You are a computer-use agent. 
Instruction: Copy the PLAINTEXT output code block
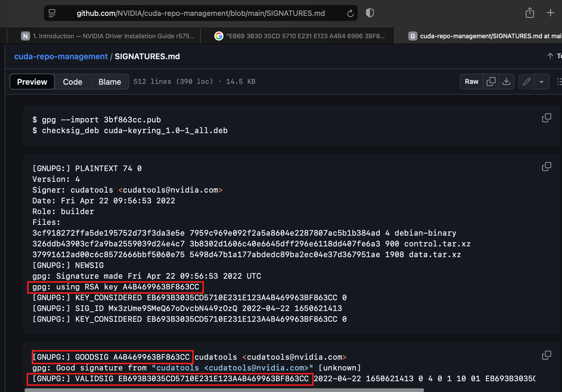(546, 167)
